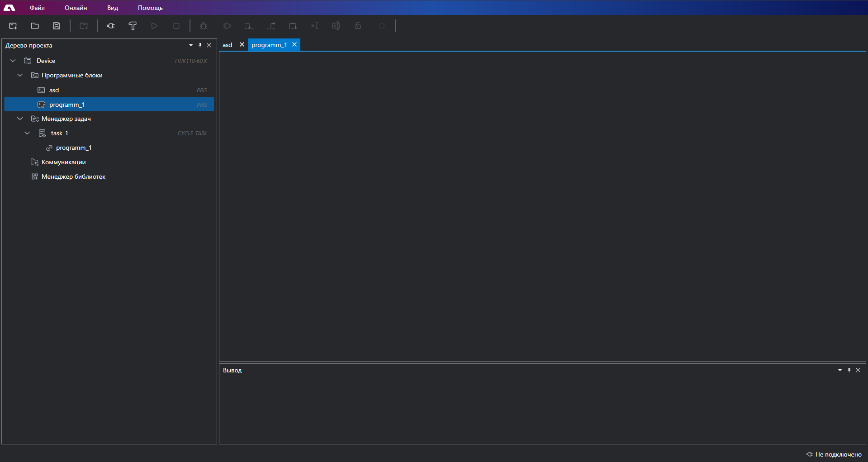Viewport: 868px width, 462px height.
Task: Collapse the Менеджер задач node
Action: coord(20,119)
